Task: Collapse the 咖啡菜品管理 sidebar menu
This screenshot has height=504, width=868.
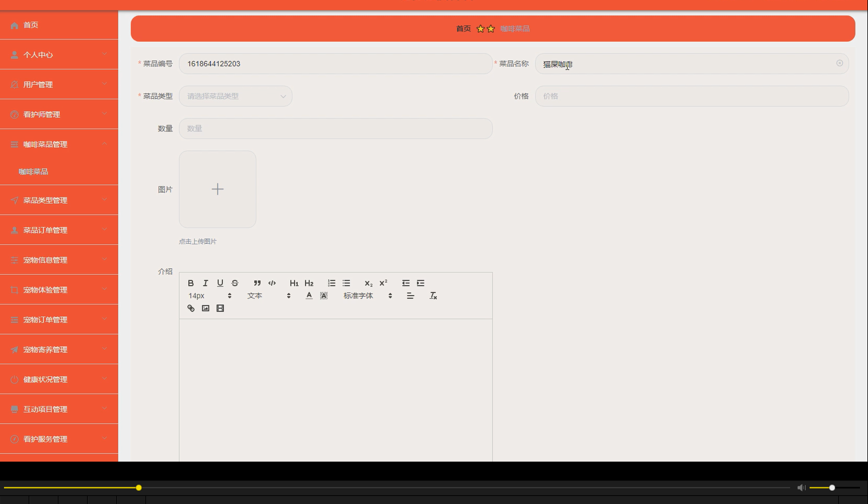Action: click(59, 144)
